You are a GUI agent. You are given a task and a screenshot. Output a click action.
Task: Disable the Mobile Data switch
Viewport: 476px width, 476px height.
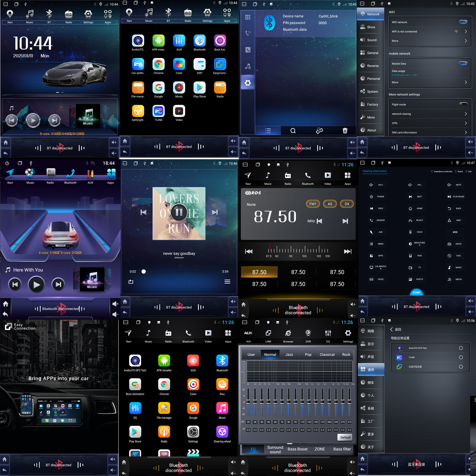(x=463, y=64)
